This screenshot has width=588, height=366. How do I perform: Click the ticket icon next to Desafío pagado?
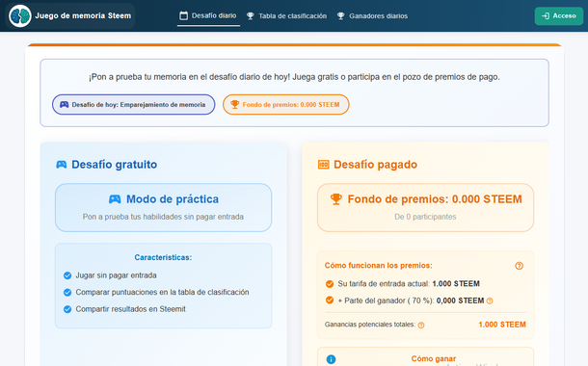tap(323, 165)
